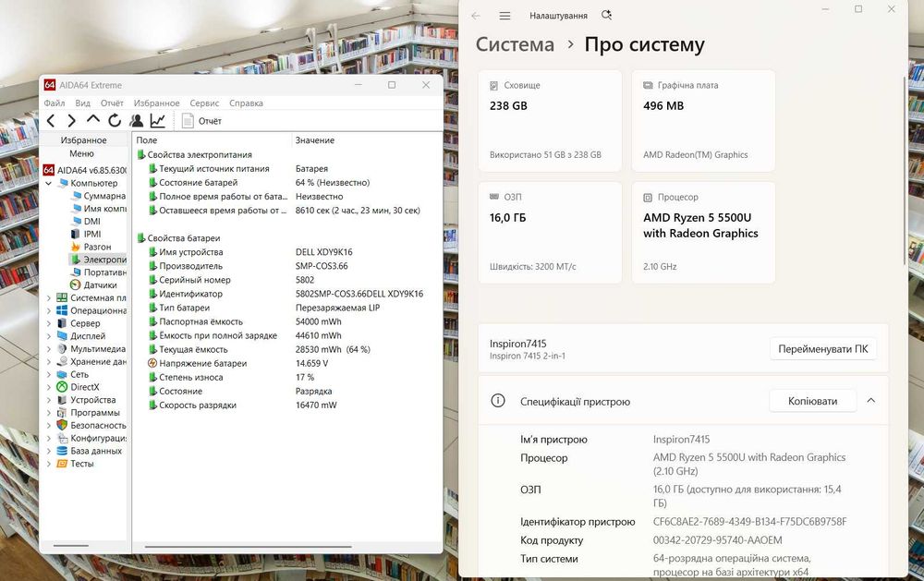Expand the Операционная система tree node
This screenshot has width=924, height=581.
(48, 310)
